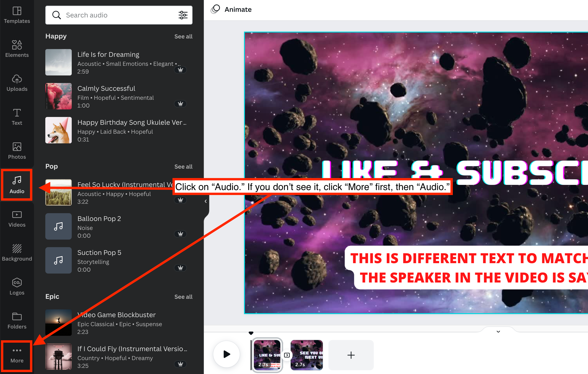Open the Videos panel

click(17, 219)
